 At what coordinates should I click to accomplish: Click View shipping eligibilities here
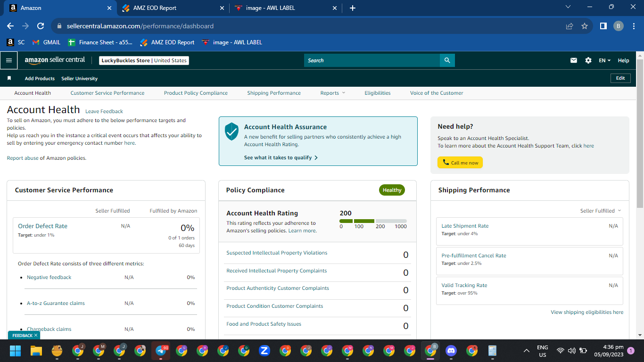click(x=587, y=312)
